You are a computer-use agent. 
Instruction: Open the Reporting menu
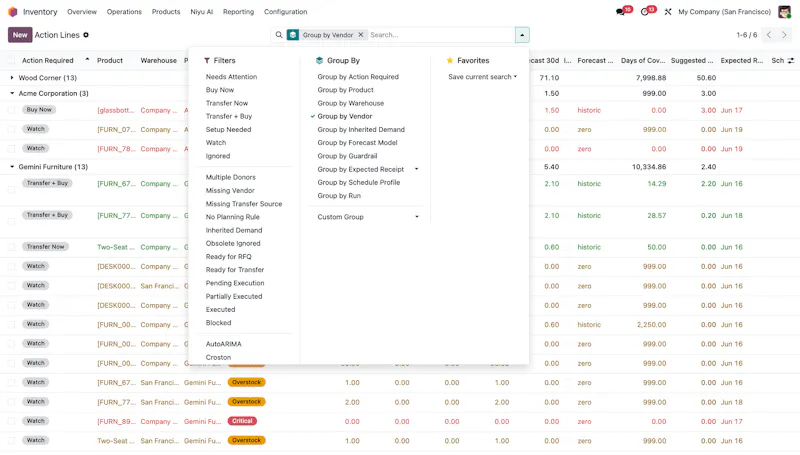click(238, 12)
